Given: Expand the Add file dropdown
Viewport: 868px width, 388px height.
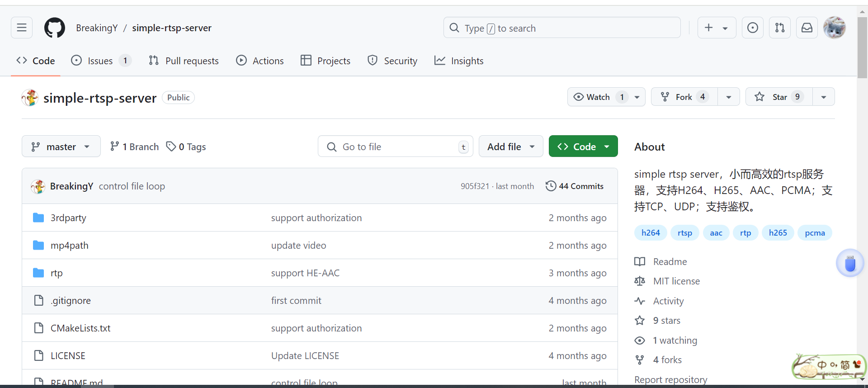Looking at the screenshot, I should coord(510,147).
